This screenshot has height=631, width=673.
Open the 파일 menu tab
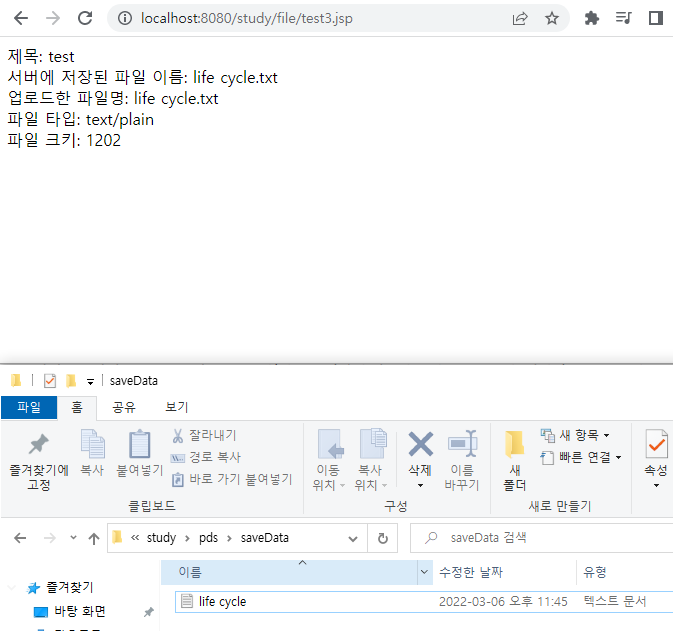(x=29, y=407)
